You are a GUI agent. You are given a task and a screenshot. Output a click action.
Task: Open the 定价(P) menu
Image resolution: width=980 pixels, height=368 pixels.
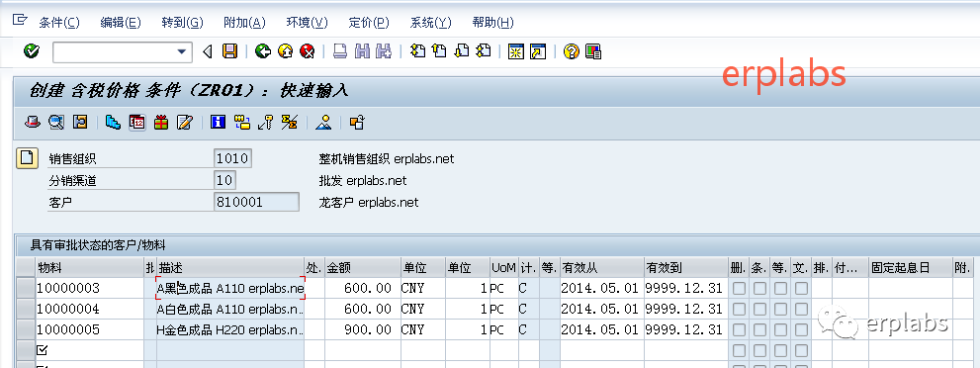click(x=369, y=23)
